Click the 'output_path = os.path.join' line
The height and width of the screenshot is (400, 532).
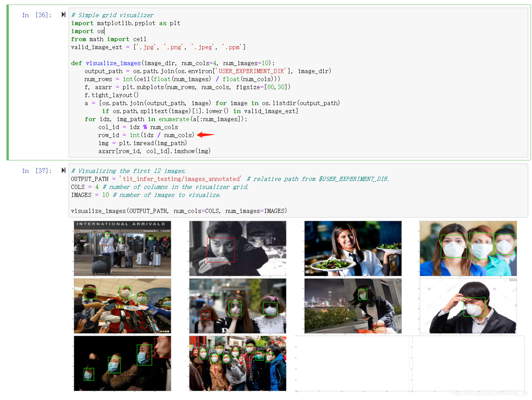[x=208, y=71]
